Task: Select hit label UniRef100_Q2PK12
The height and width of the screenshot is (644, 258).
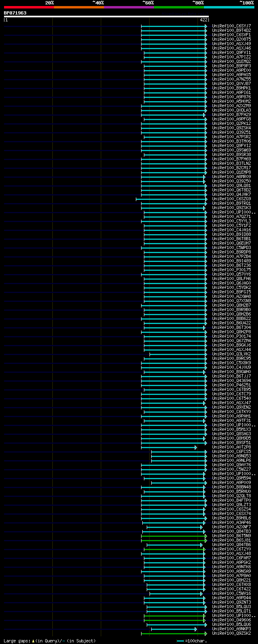Action: (231, 123)
